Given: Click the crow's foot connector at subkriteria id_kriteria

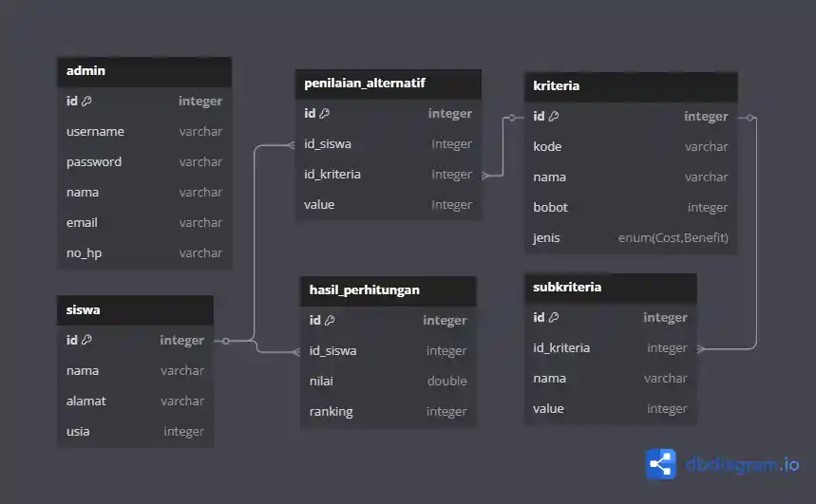Looking at the screenshot, I should [703, 348].
